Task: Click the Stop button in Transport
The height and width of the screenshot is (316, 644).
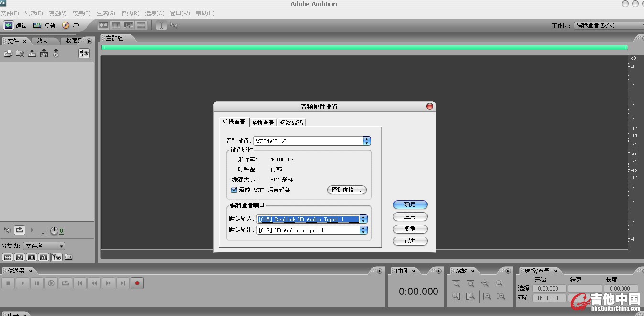Action: point(8,283)
